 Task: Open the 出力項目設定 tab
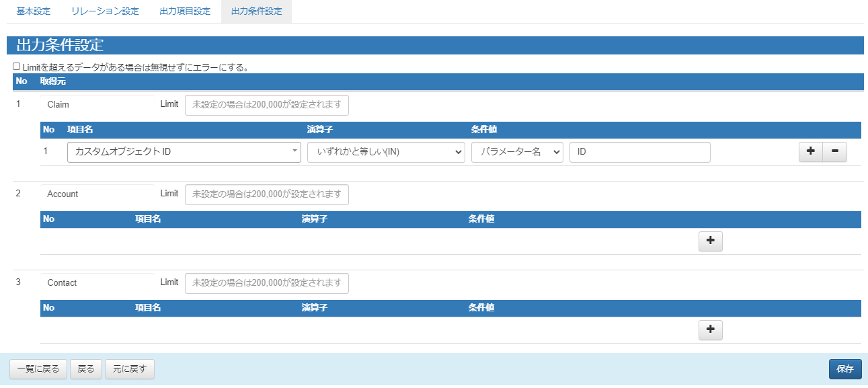185,11
